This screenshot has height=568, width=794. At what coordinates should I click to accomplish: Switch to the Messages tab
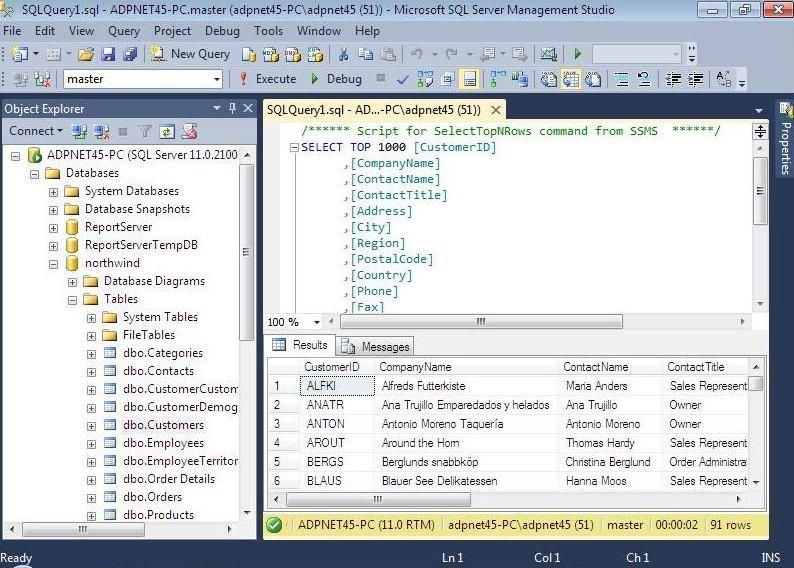(376, 346)
